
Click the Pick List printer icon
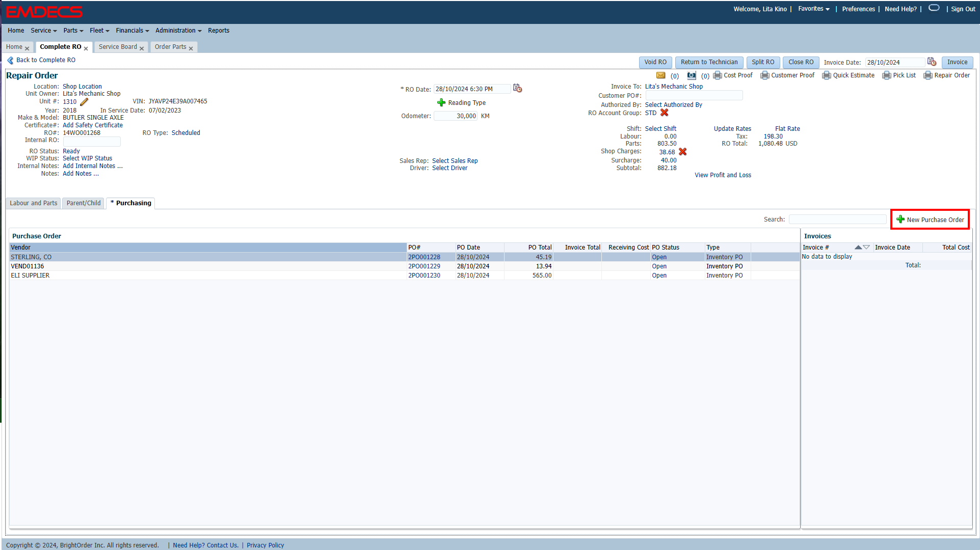coord(887,75)
